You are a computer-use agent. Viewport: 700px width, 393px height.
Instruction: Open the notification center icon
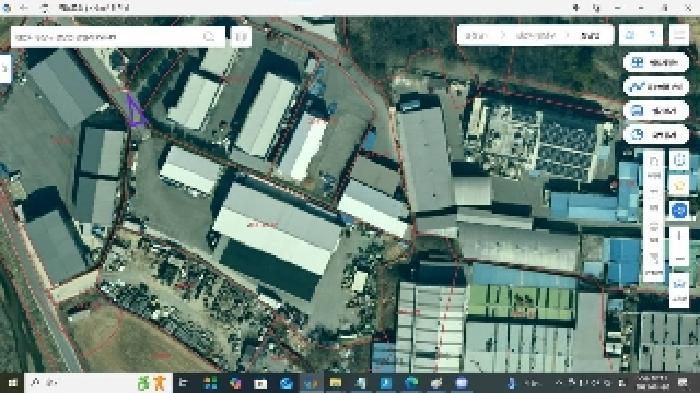(683, 383)
